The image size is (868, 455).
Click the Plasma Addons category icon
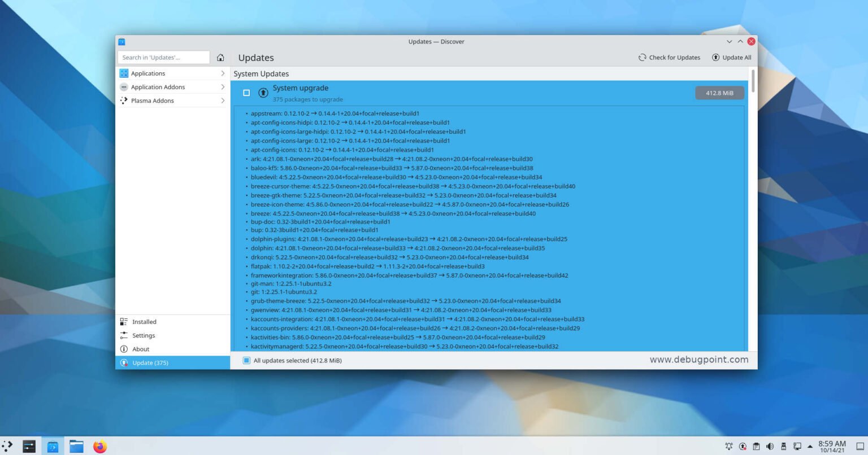[x=124, y=100]
